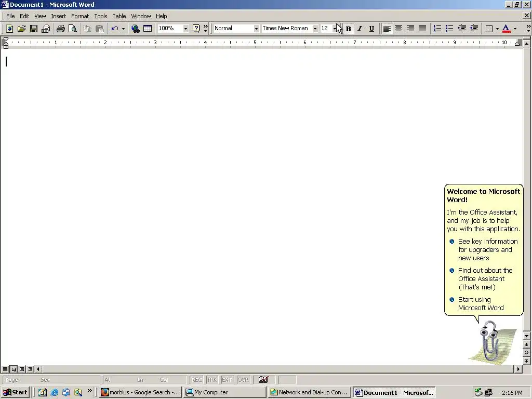Switch to Web Layout view button
The image size is (532, 399).
coord(14,369)
